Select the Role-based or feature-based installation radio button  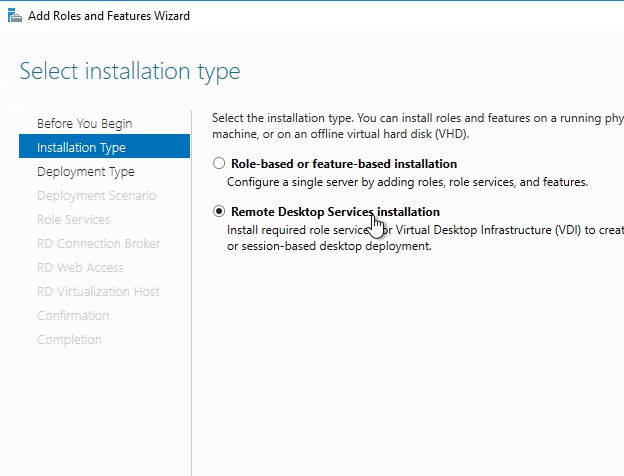[219, 164]
